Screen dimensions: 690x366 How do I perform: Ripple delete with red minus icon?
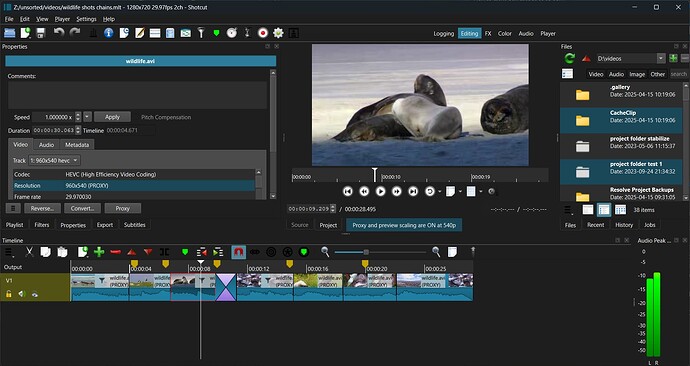click(115, 252)
